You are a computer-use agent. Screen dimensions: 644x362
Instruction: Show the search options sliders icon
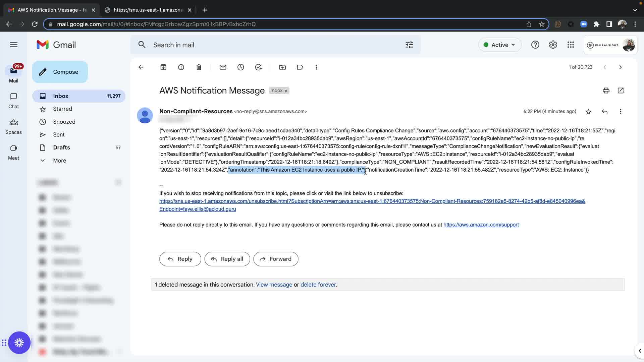click(x=409, y=45)
